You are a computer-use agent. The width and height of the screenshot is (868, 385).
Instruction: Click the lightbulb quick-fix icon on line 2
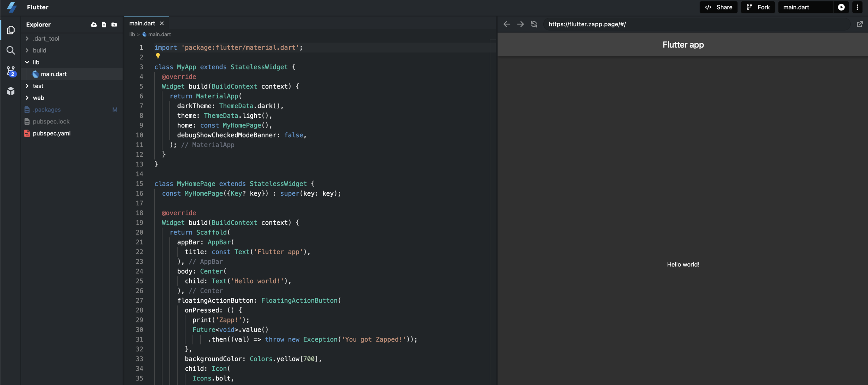(x=158, y=56)
